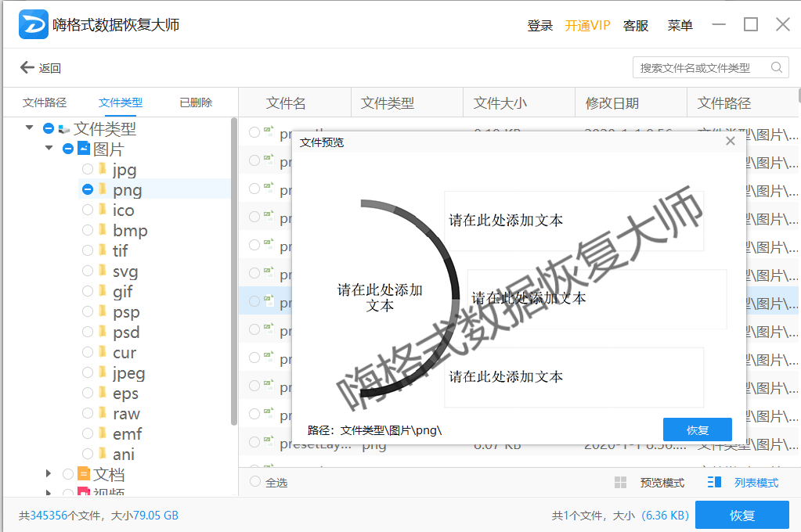Click the left tree panel scrollbar
Screen dimensions: 801x532
point(234,271)
